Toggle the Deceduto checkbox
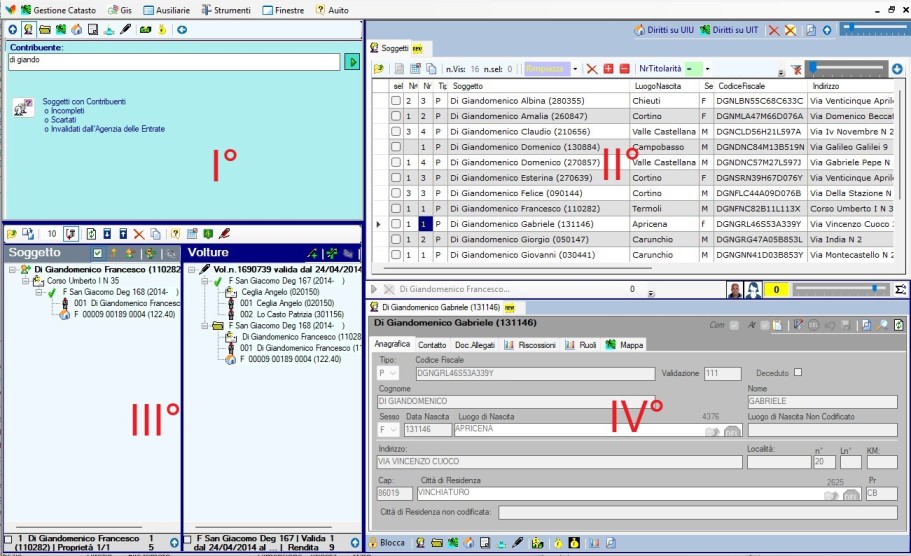Viewport: 911px width, 556px height. pos(798,373)
